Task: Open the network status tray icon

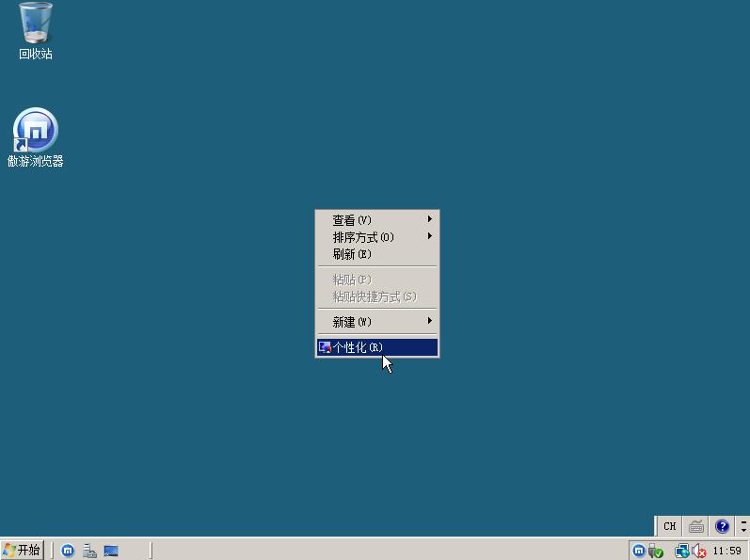Action: pos(681,551)
